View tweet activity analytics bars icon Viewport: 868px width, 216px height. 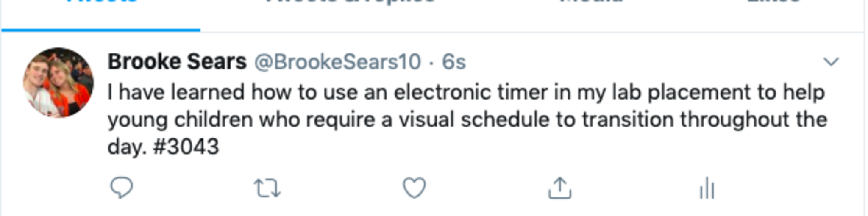[707, 188]
